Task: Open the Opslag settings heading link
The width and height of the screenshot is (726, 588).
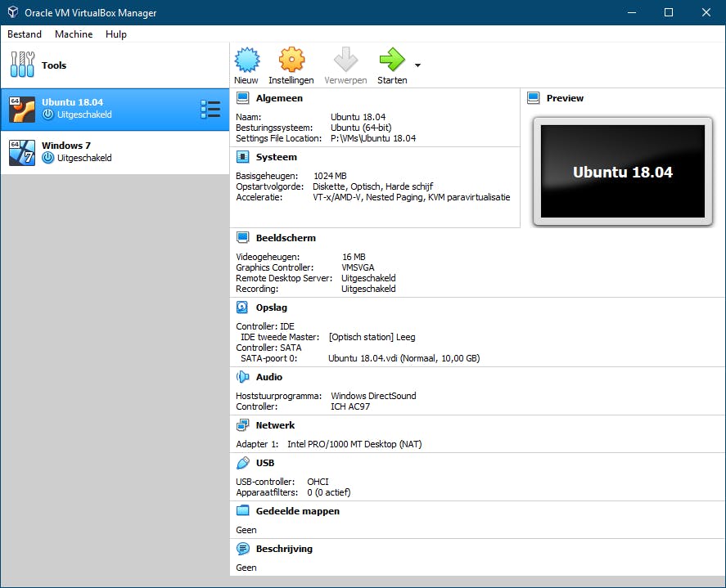Action: point(271,307)
